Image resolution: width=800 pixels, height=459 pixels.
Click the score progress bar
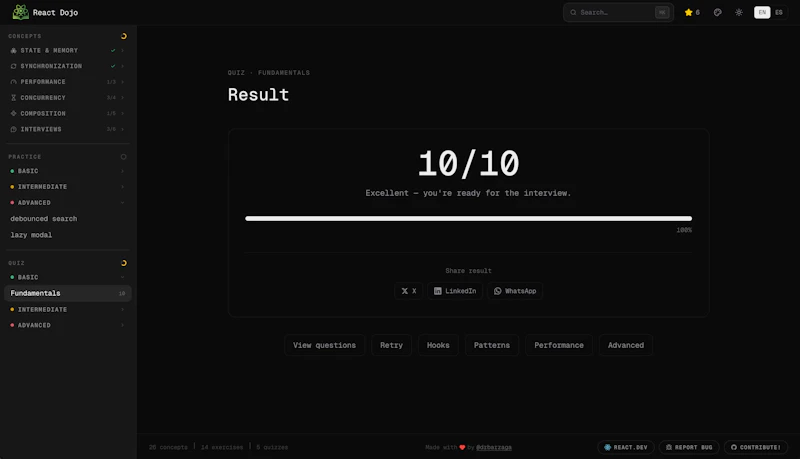468,219
